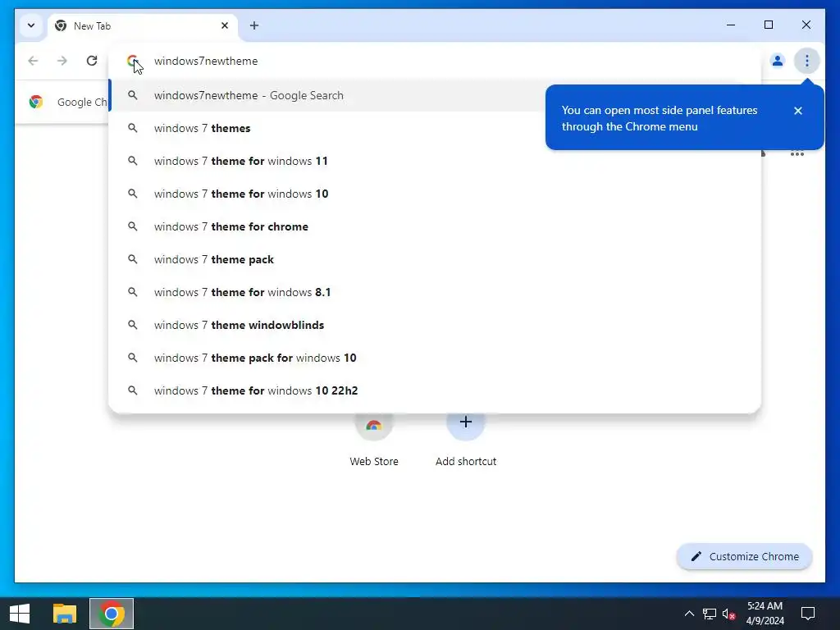Open the notification center icon
The width and height of the screenshot is (840, 630).
(808, 614)
